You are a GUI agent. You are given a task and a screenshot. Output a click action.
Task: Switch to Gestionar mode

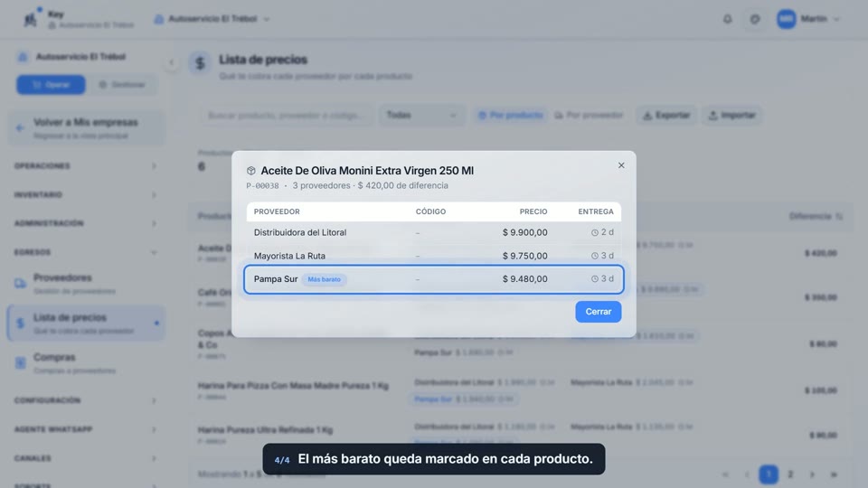(x=122, y=85)
